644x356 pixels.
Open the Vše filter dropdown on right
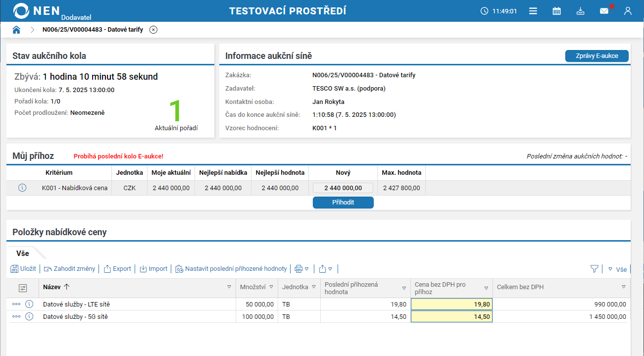tap(617, 269)
